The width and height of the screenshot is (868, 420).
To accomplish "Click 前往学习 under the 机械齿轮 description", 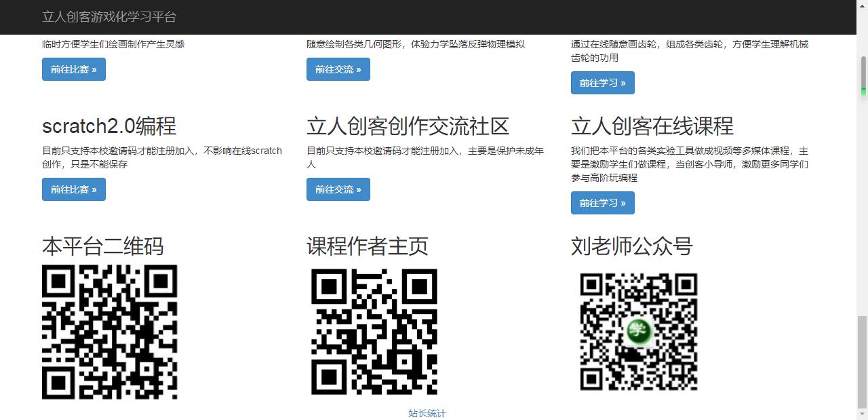I will pyautogui.click(x=603, y=83).
